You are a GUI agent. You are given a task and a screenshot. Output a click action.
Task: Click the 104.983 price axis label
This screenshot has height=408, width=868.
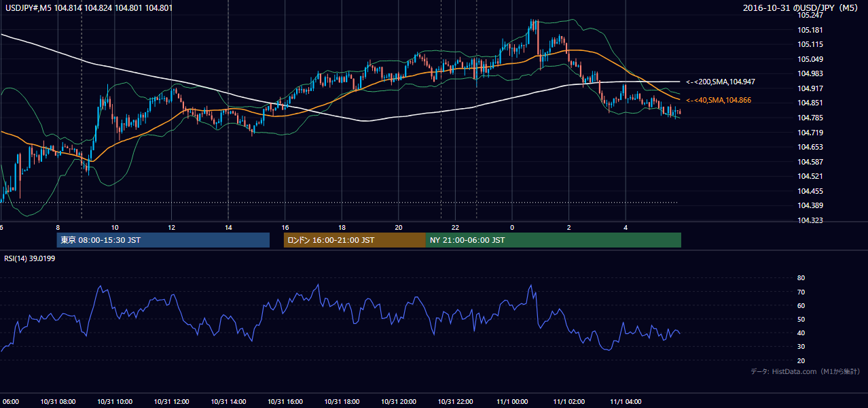(810, 73)
